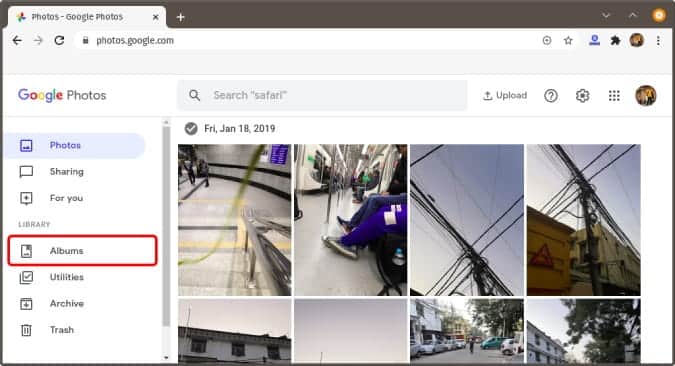
Task: Switch to the Photos - Google Photos tab
Action: [82, 17]
